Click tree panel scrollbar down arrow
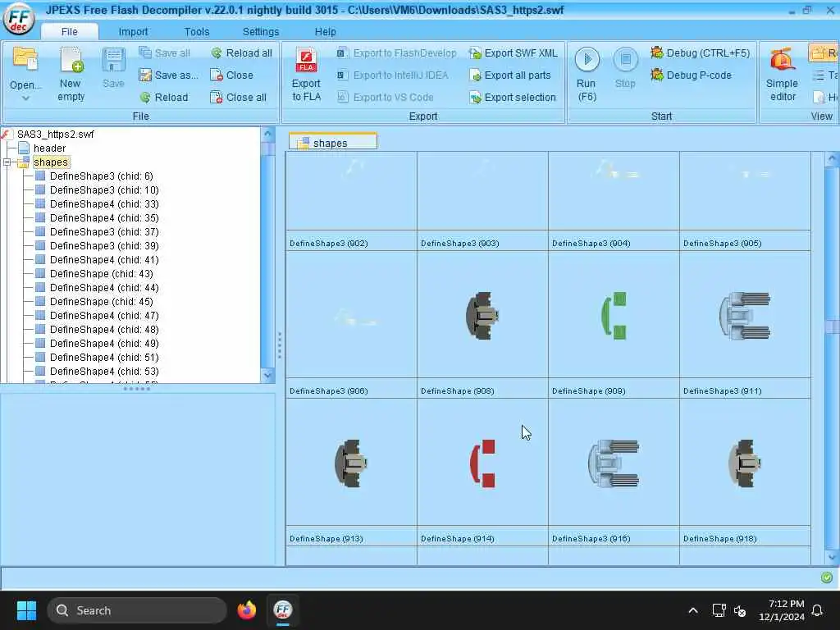 [267, 376]
